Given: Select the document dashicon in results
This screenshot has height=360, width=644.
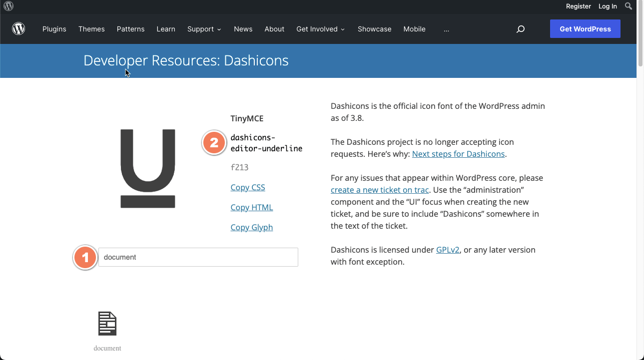Looking at the screenshot, I should coord(107,324).
